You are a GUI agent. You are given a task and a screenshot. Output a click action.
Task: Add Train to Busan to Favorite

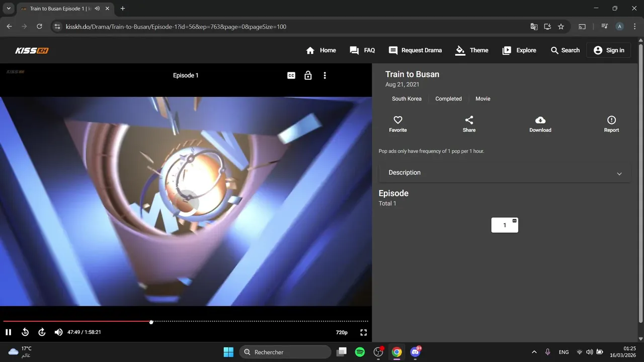click(398, 124)
